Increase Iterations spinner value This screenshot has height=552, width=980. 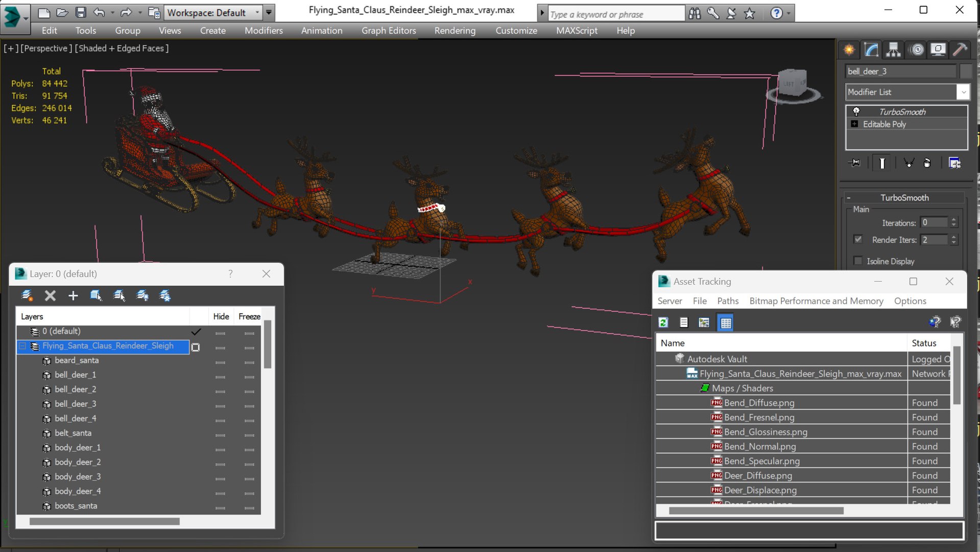(x=953, y=220)
